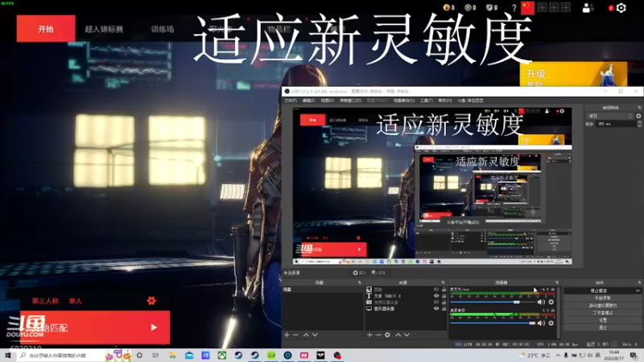644x362 pixels.
Task: Open File Explorer from taskbar
Action: coord(172,355)
